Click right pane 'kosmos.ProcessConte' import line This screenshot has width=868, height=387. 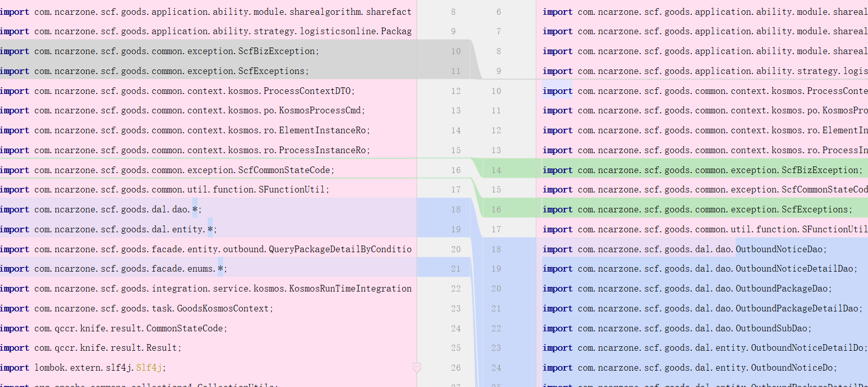(705, 91)
